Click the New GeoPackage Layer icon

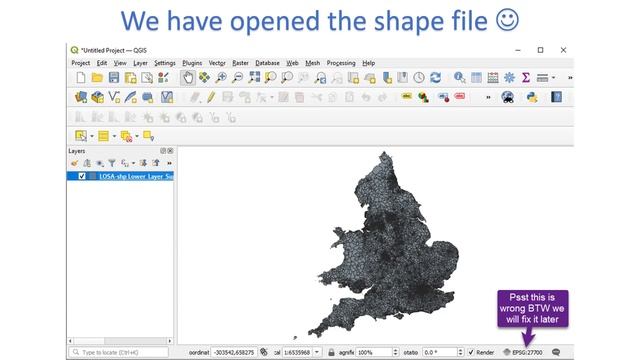point(98,97)
